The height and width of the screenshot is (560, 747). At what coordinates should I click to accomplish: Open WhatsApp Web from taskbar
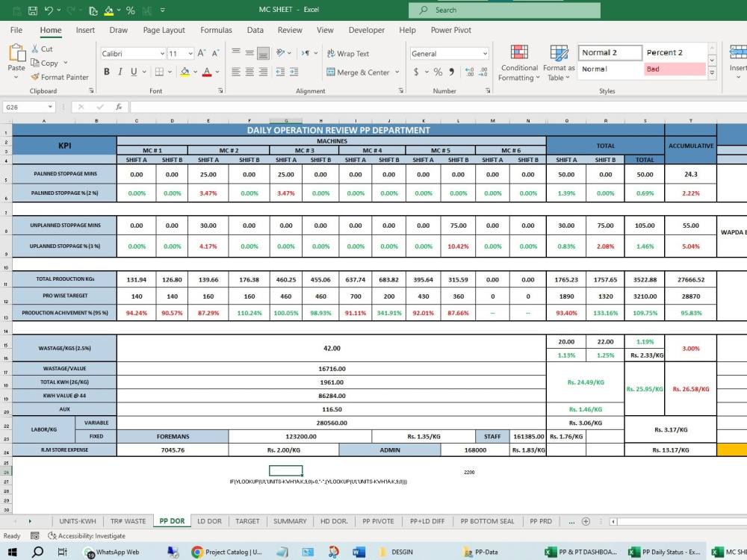111,552
